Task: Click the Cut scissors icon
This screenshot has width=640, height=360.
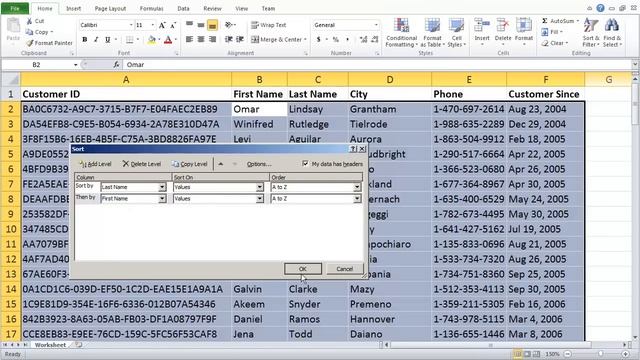Action: [29, 21]
